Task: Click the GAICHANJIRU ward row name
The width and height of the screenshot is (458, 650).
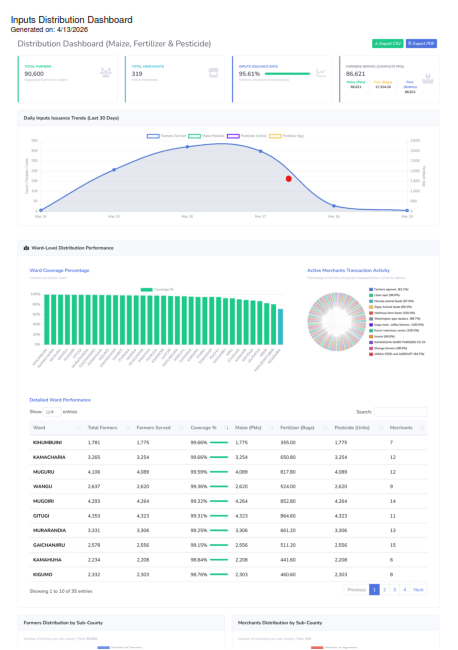Action: (x=49, y=545)
